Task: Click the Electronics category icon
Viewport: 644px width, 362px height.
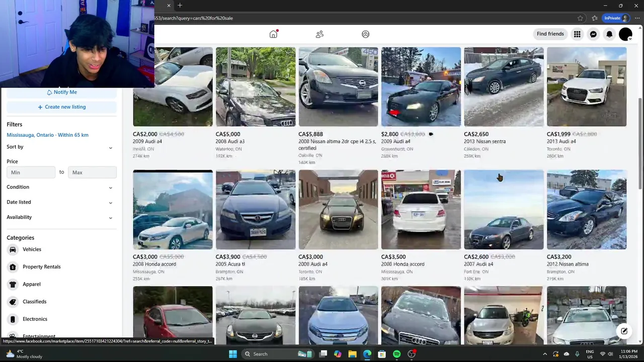Action: coord(13,319)
